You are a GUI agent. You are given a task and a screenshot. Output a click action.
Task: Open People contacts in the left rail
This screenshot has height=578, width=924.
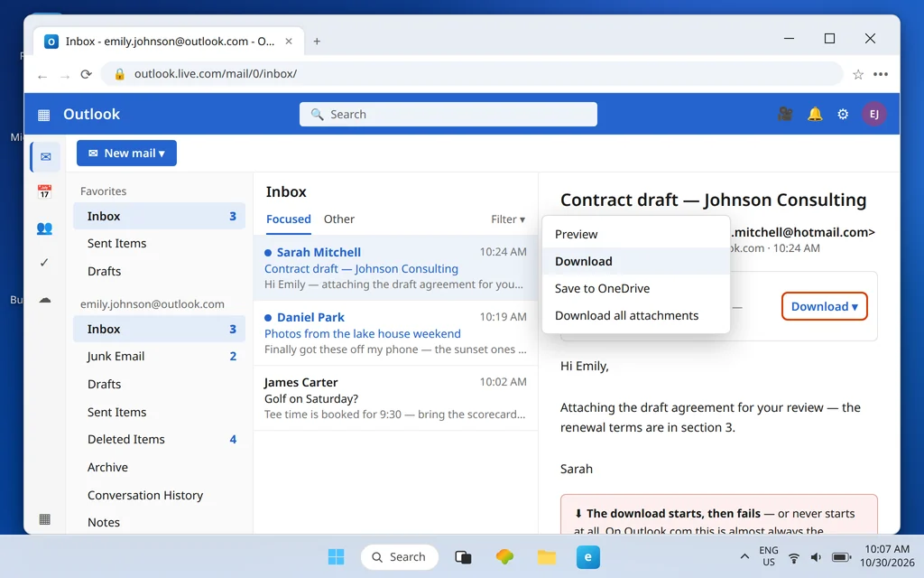click(44, 228)
